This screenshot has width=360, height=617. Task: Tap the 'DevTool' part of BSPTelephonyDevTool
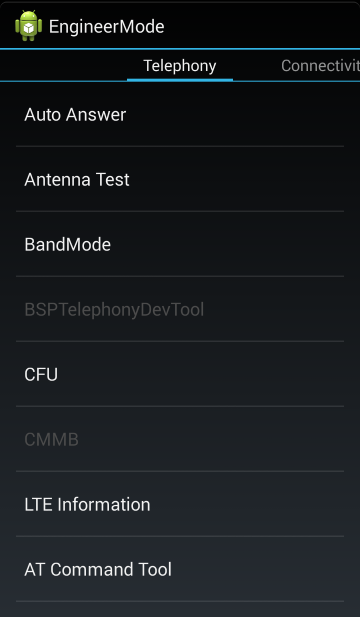[x=172, y=310]
